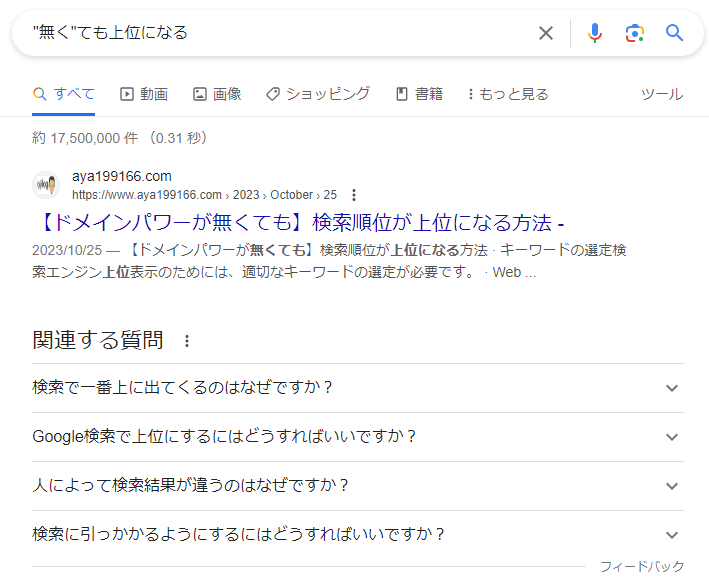The height and width of the screenshot is (581, 709).
Task: Open the three-dot menu beside the aya199166.com URL
Action: [x=354, y=195]
